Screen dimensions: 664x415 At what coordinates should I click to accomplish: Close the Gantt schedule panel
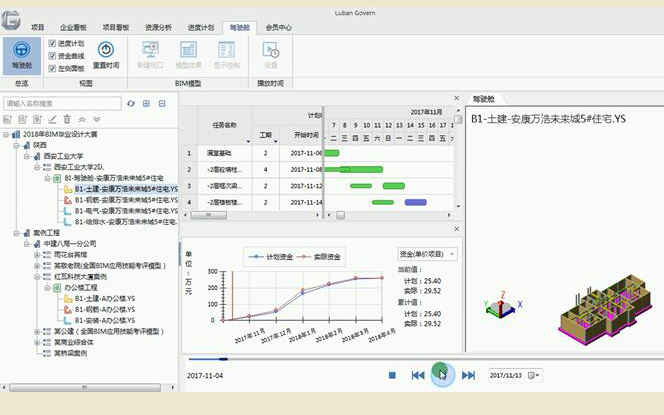456,98
